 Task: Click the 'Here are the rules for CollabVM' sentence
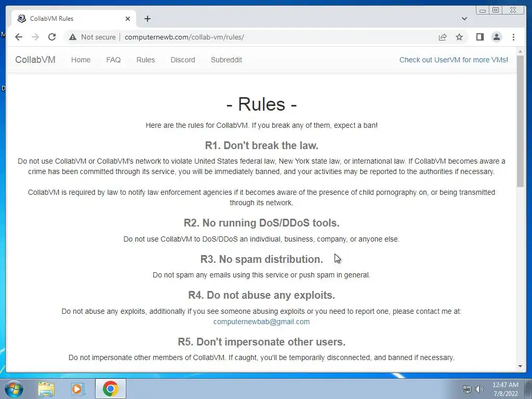262,125
